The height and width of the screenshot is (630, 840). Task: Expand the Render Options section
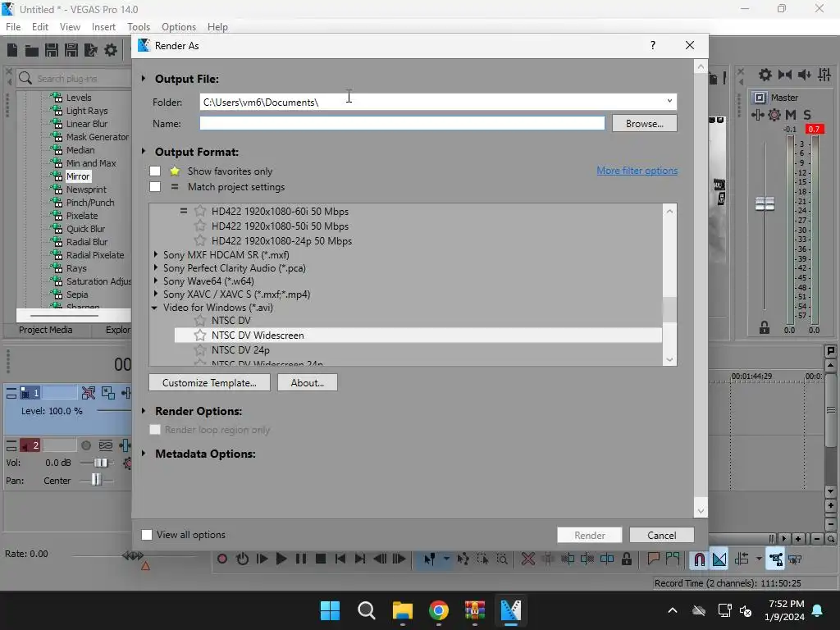[144, 411]
